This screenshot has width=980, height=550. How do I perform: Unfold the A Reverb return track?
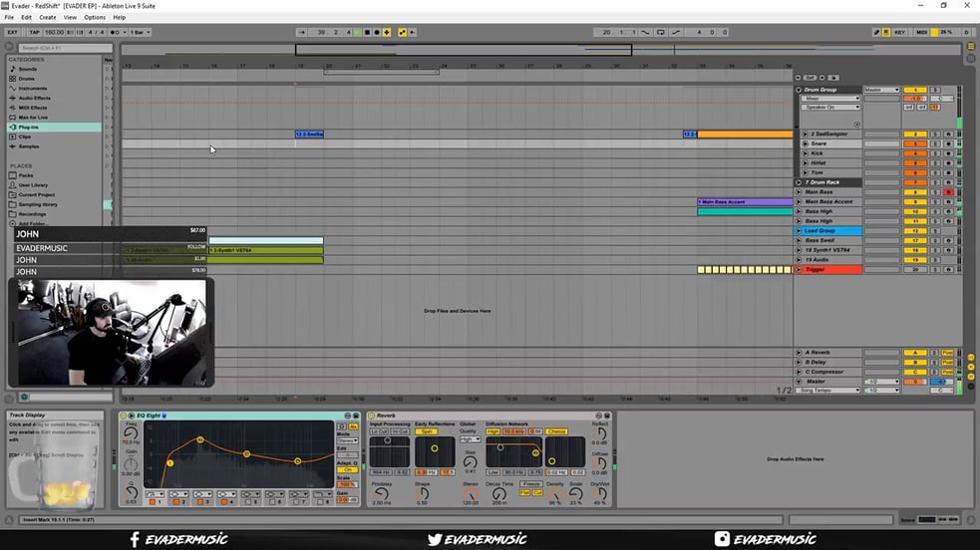[x=799, y=353]
